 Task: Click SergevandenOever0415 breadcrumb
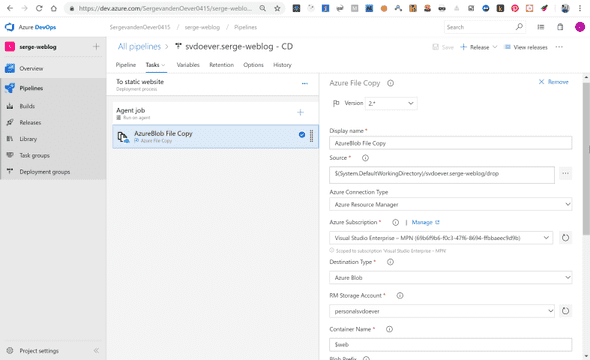coord(140,27)
